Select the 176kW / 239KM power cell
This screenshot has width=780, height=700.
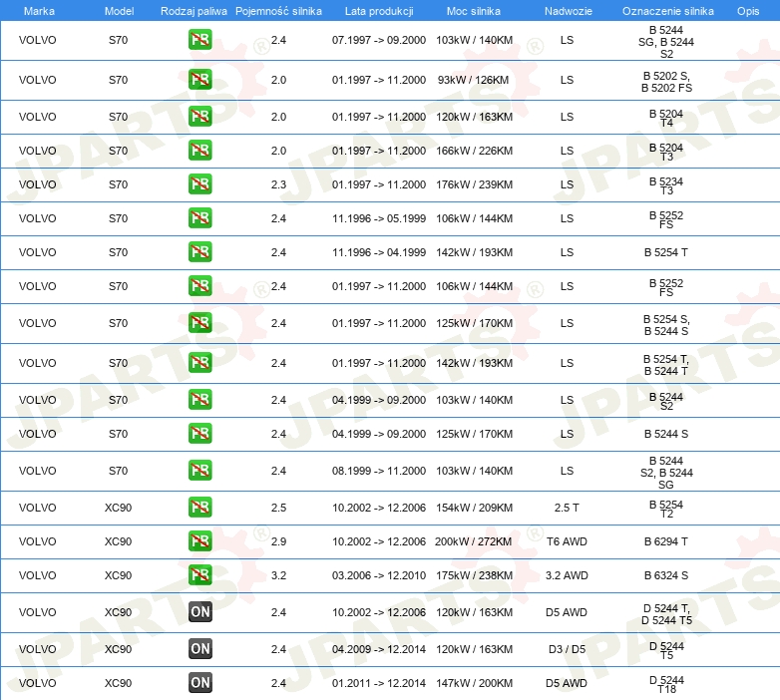[x=475, y=184]
